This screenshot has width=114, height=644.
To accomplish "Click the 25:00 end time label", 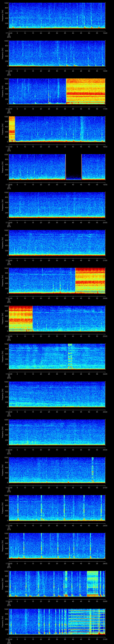I will click(x=105, y=412).
